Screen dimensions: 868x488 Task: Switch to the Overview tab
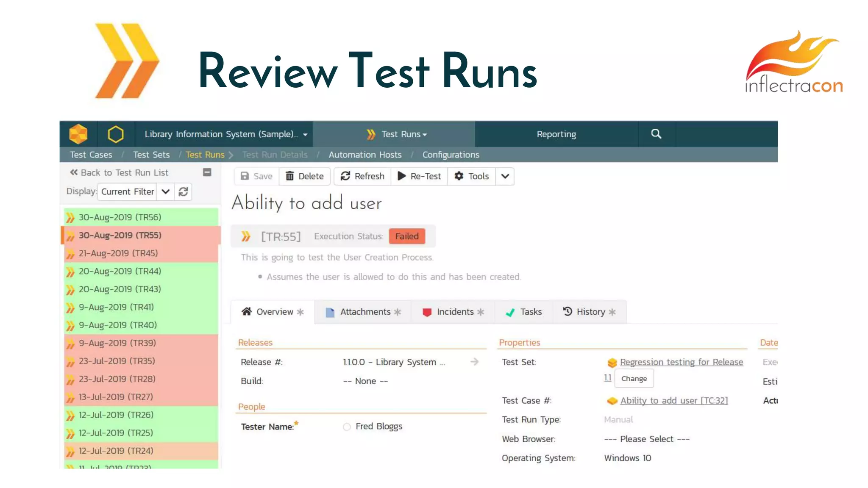[x=273, y=312]
